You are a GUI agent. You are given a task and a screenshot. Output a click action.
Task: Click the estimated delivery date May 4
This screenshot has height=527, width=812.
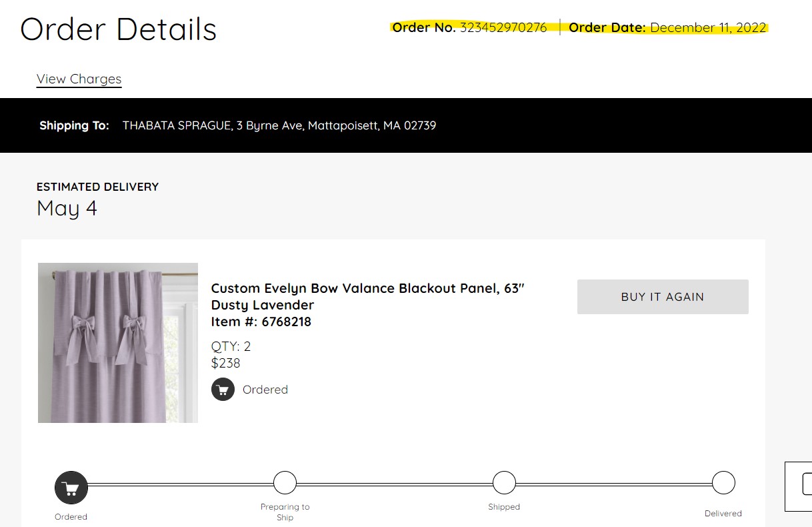click(67, 208)
